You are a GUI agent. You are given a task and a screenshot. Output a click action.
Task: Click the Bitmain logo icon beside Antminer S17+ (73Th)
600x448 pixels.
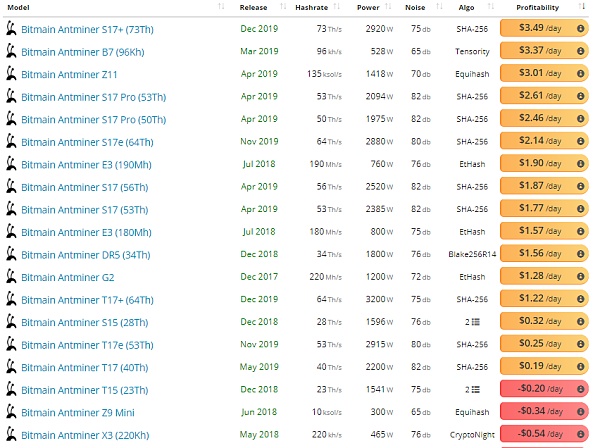(x=11, y=29)
